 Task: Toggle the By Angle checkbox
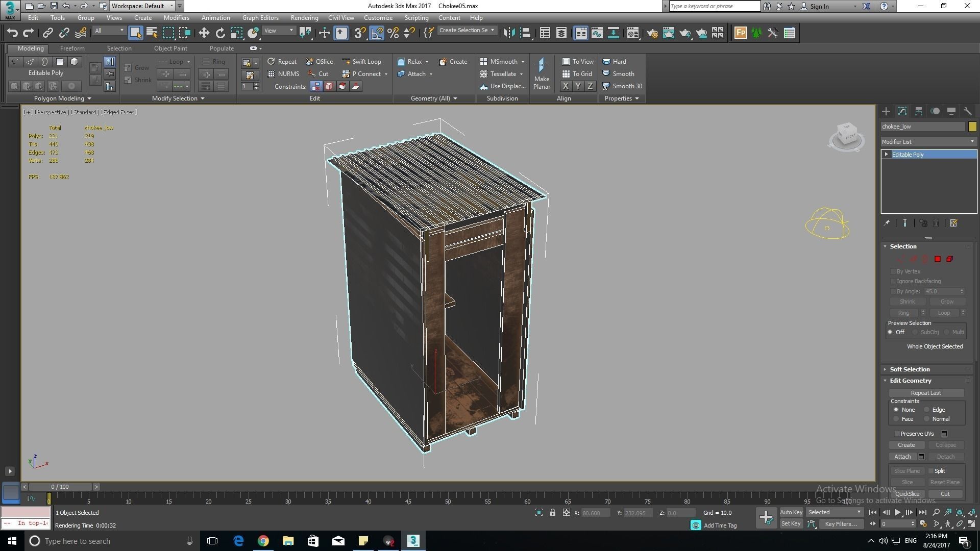(x=893, y=291)
